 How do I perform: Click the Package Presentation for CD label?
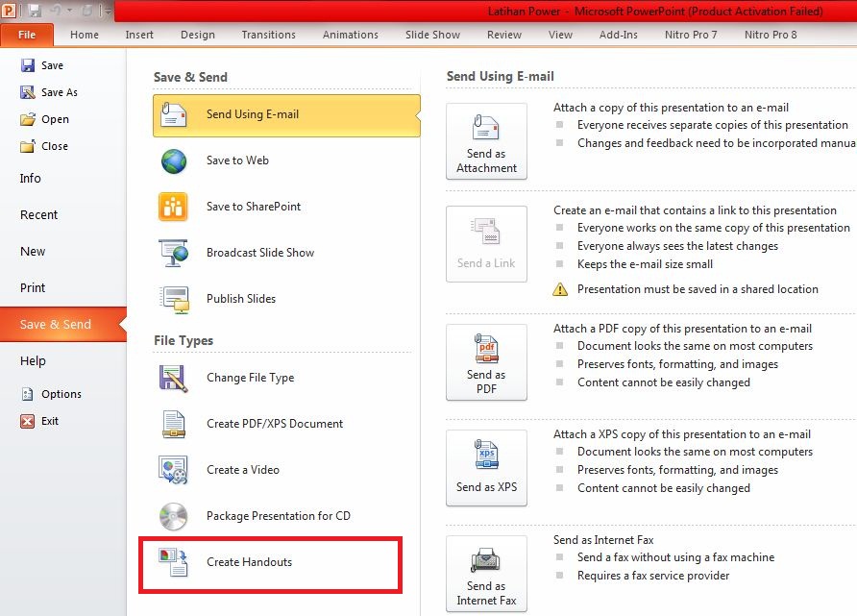pos(279,516)
